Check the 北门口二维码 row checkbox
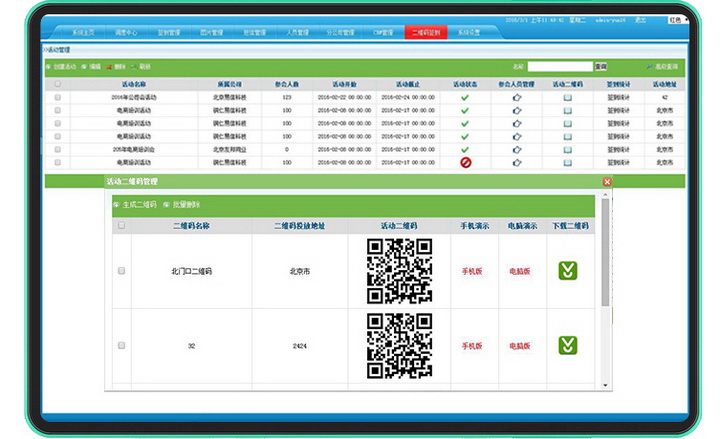Viewport: 720px width, 439px height. pyautogui.click(x=121, y=271)
